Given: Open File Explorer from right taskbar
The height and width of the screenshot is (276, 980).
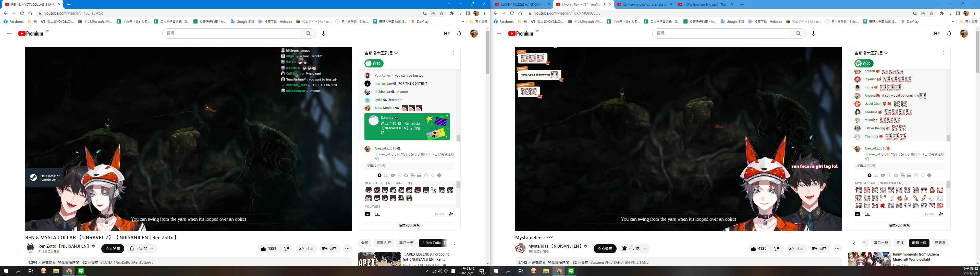Looking at the screenshot, I should [x=546, y=271].
